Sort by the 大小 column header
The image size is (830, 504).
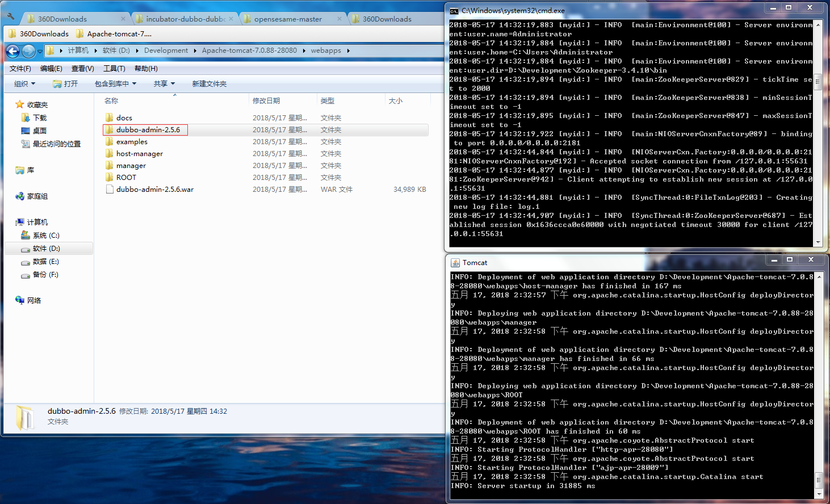click(x=396, y=101)
